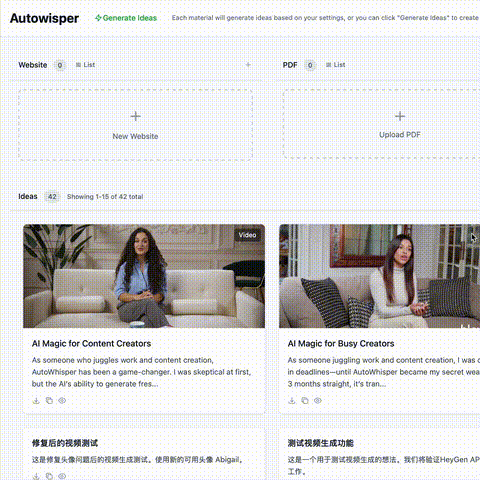
Task: Click the header hint about generating ideas
Action: tap(326, 18)
